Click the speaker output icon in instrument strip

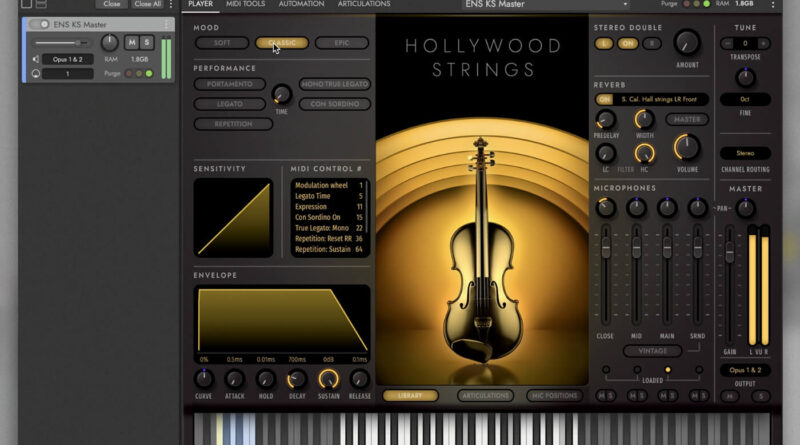tap(36, 59)
